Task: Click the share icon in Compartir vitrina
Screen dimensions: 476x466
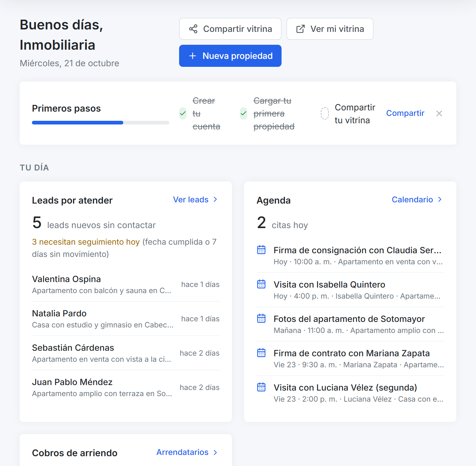Action: click(x=193, y=29)
